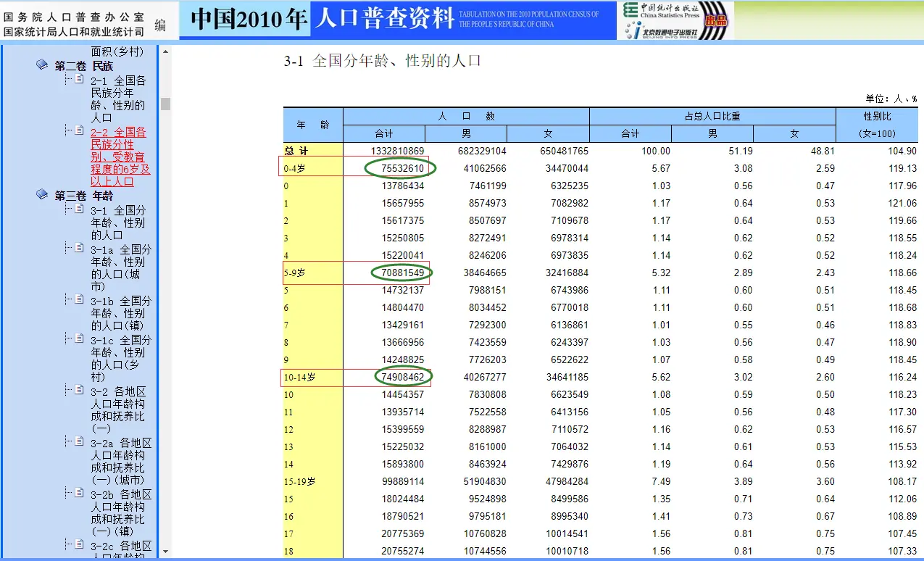Click the age 7 female value 6136861
Viewport: 924px width, 561px height.
tap(570, 325)
